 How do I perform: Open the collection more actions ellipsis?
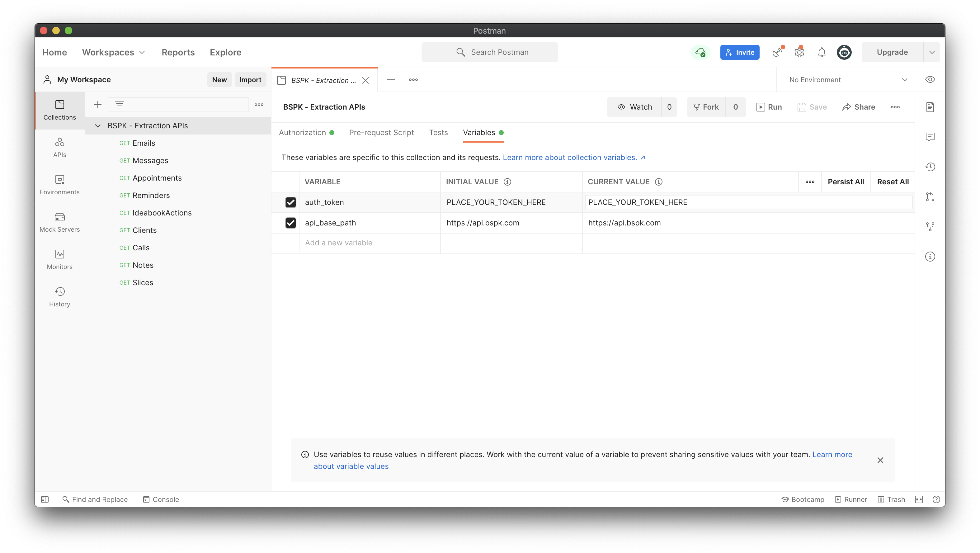click(x=895, y=107)
